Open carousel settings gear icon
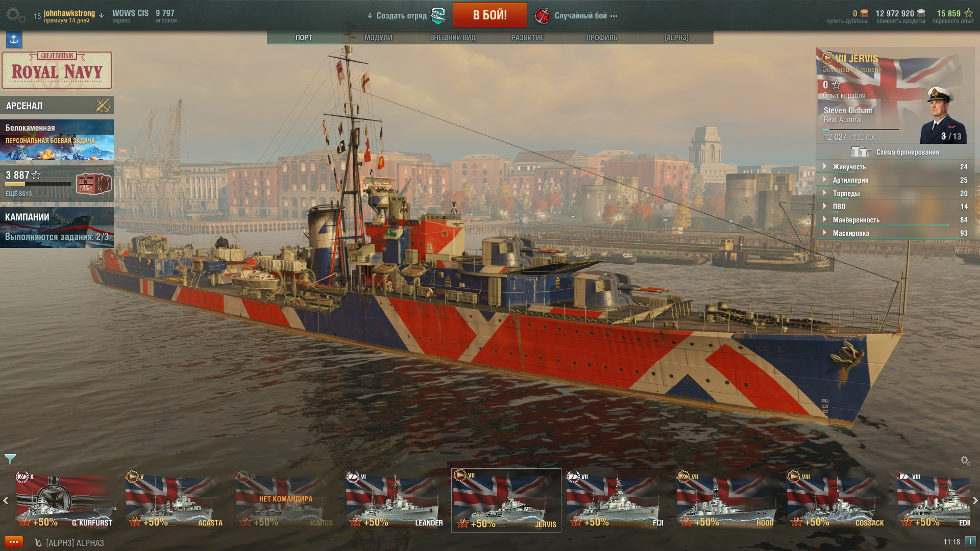Screen dimensions: 980x551 click(965, 461)
